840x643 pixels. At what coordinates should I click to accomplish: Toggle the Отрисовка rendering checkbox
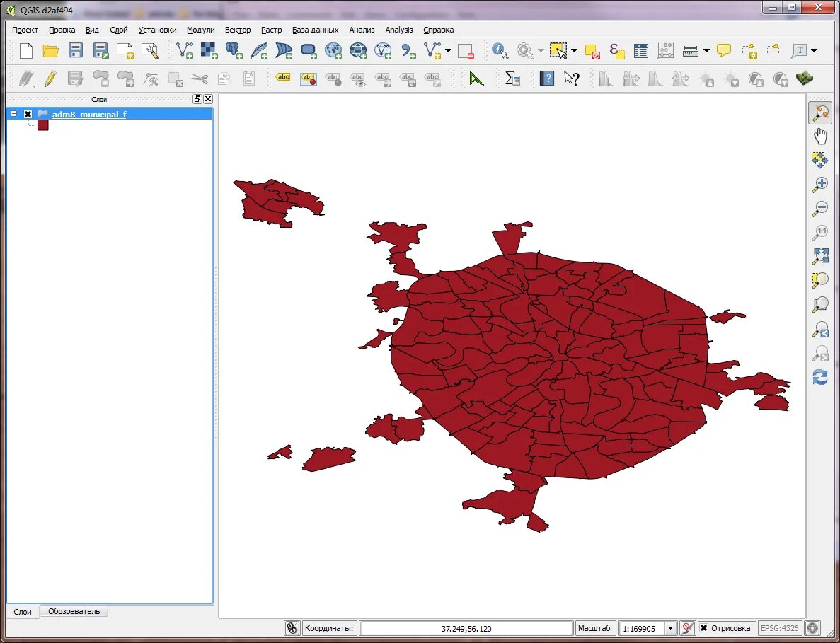[x=704, y=628]
